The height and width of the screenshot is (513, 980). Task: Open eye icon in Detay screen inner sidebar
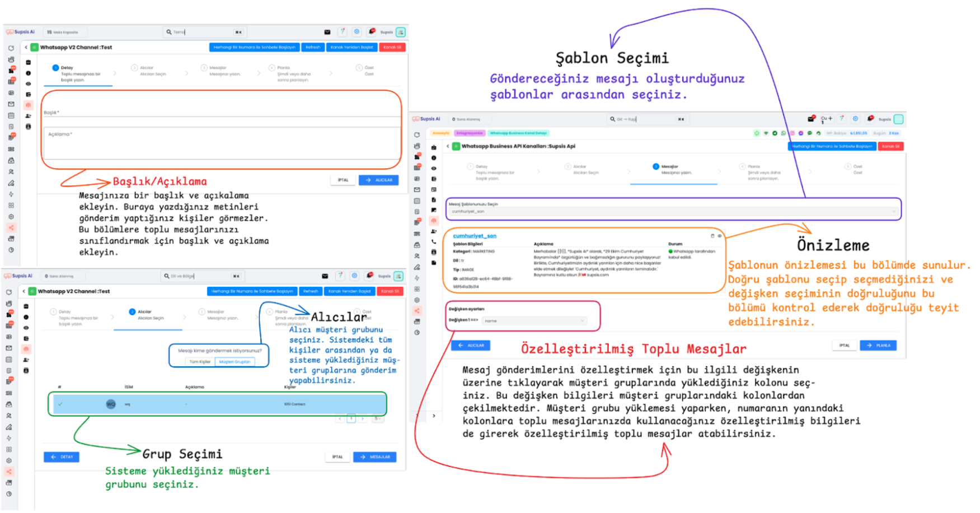click(29, 84)
